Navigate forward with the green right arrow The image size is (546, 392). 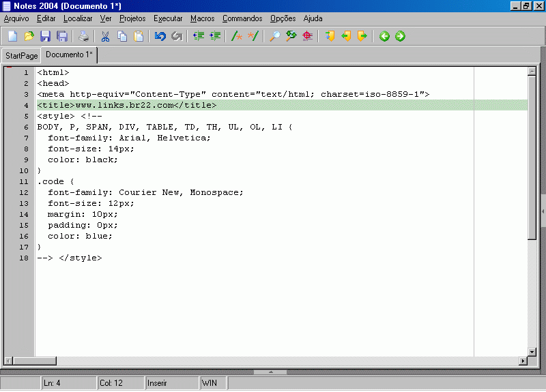(400, 36)
